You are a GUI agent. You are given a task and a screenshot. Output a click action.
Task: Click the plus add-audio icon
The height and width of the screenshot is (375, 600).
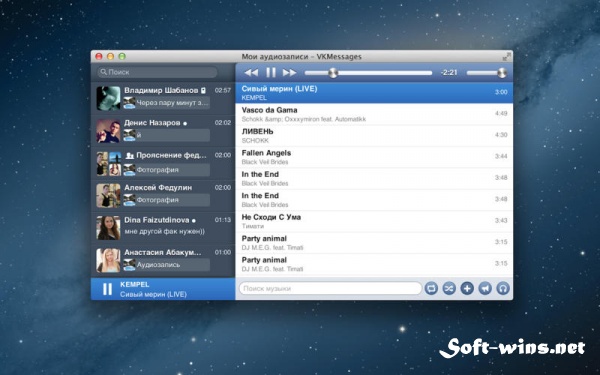click(467, 288)
